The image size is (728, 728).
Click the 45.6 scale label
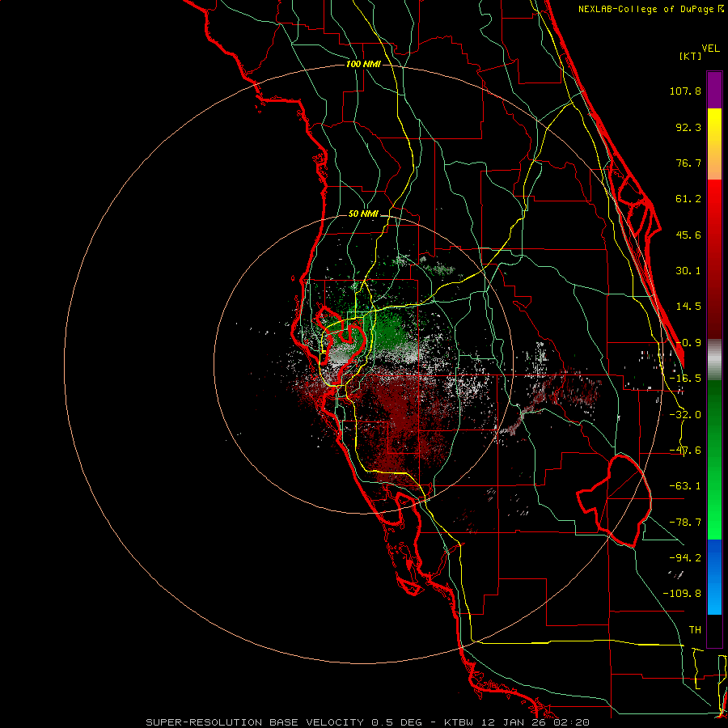[x=688, y=235]
